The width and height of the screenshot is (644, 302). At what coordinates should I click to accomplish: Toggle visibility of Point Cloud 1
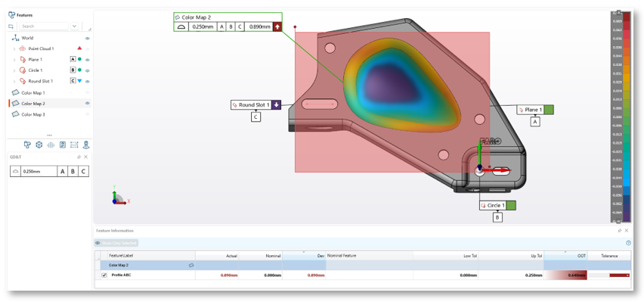tap(88, 48)
